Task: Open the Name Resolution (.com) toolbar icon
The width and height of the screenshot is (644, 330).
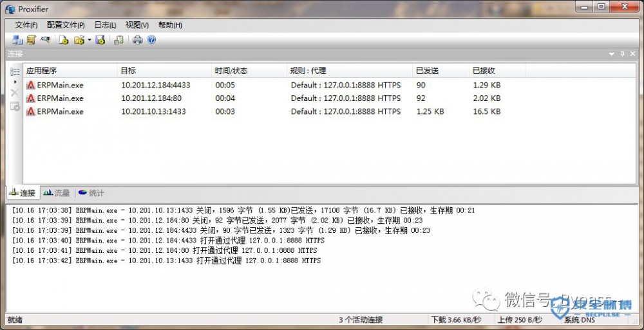Action: [x=45, y=40]
